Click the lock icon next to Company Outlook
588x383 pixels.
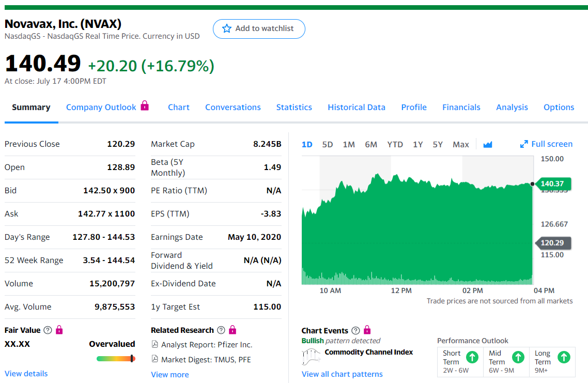tap(145, 105)
